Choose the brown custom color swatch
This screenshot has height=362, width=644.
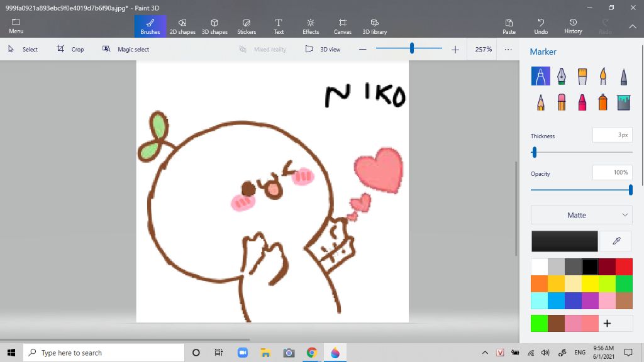coord(556,324)
